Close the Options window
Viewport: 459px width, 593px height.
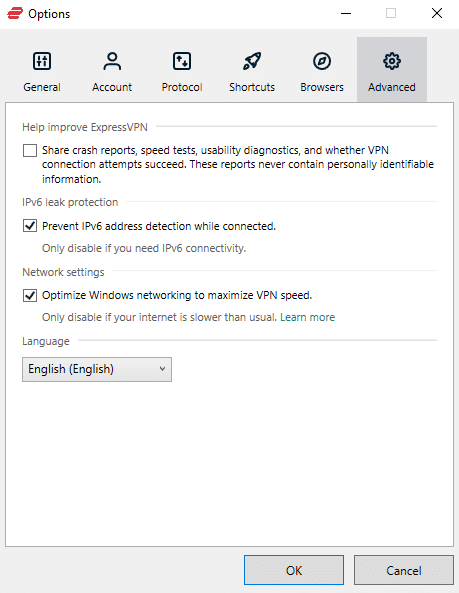click(437, 14)
